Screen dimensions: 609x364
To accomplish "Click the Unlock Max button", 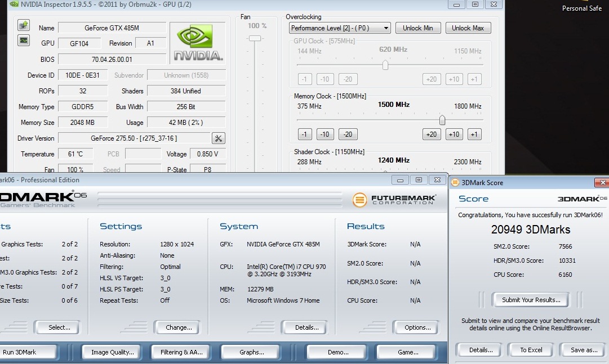I will point(468,28).
